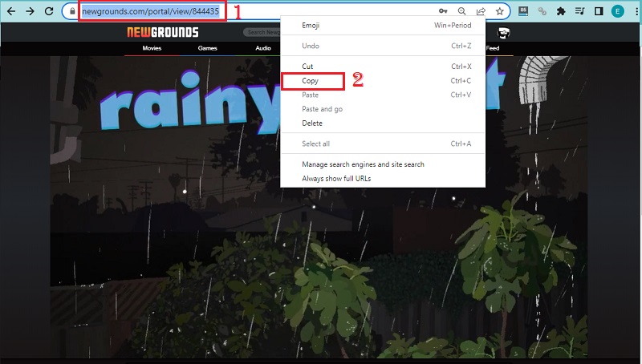Focus the Newgrounds search box
Viewport: 642px width, 364px height.
pos(262,32)
